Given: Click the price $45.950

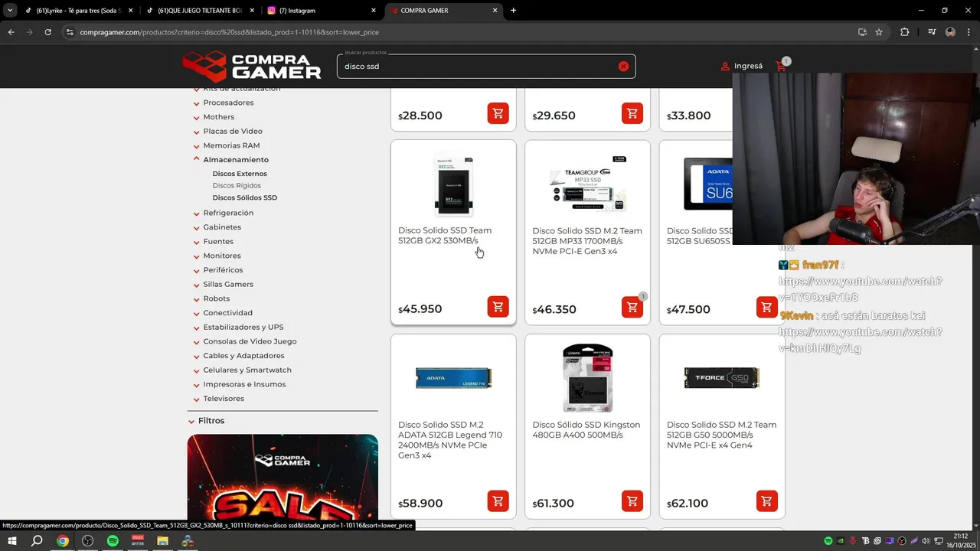Looking at the screenshot, I should (x=420, y=309).
